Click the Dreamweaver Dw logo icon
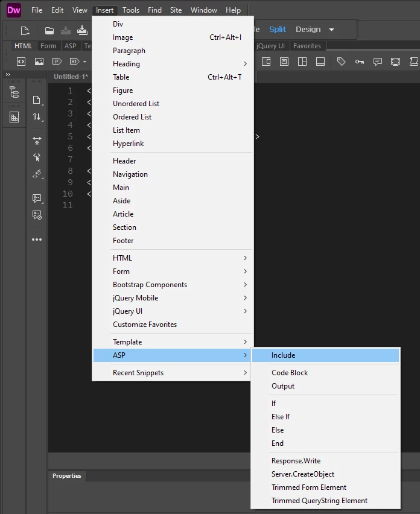420x514 pixels. click(14, 10)
